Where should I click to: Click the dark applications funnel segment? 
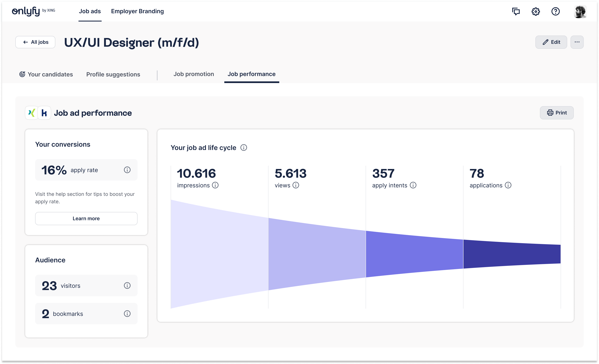(512, 254)
